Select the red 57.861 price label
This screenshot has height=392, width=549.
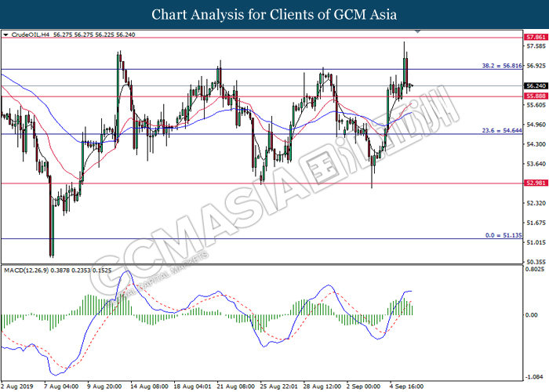click(x=536, y=37)
